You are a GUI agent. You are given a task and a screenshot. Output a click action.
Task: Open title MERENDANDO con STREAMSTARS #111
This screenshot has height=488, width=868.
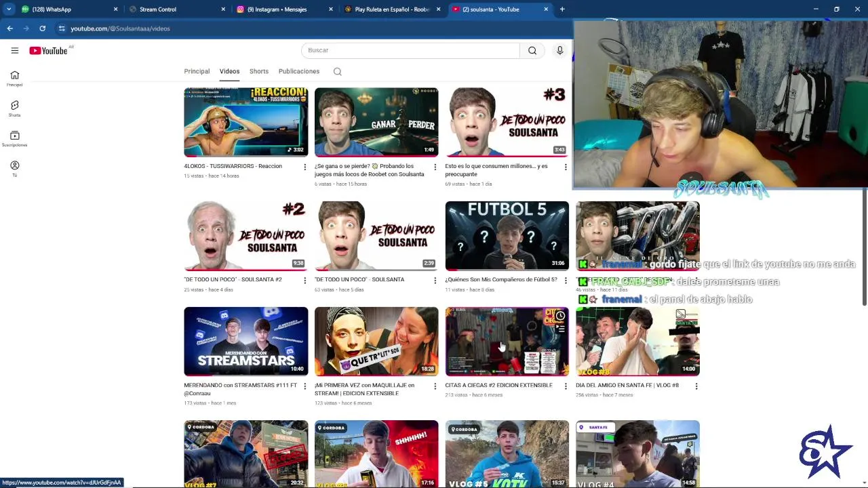tap(240, 389)
